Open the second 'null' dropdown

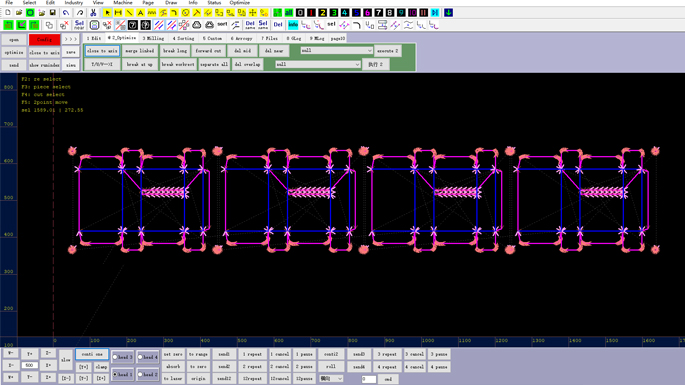coord(318,64)
